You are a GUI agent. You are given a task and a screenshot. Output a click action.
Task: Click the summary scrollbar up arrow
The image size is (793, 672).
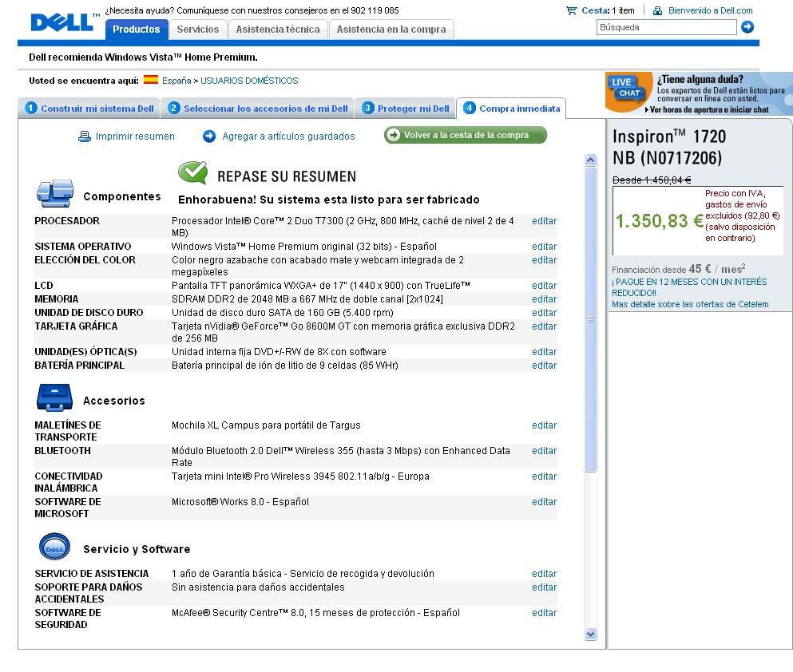[x=590, y=160]
